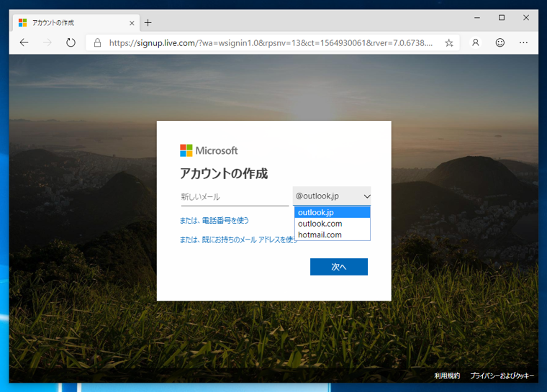Open the browser settings ellipsis menu

pyautogui.click(x=523, y=42)
